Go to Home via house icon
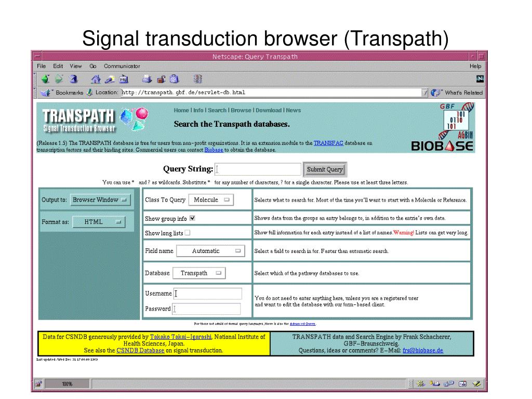The height and width of the screenshot is (399, 532). tap(96, 79)
